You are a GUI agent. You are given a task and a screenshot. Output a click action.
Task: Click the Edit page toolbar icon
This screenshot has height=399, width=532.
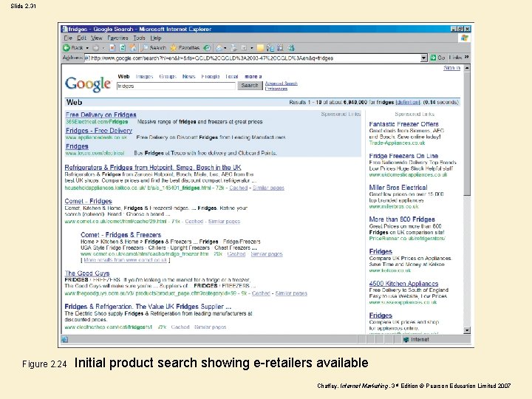(244, 48)
